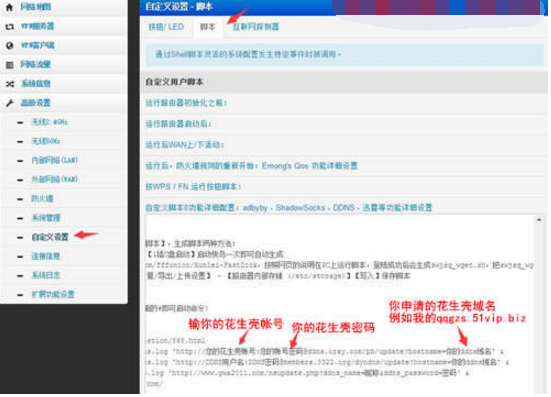The width and height of the screenshot is (551, 397).
Task: Click the list icon beside 网络流量
Action: 9,65
